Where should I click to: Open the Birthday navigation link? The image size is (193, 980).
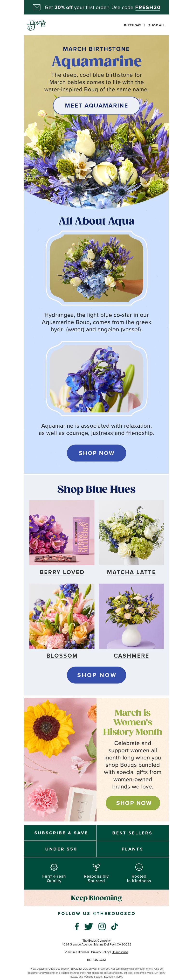tap(132, 25)
